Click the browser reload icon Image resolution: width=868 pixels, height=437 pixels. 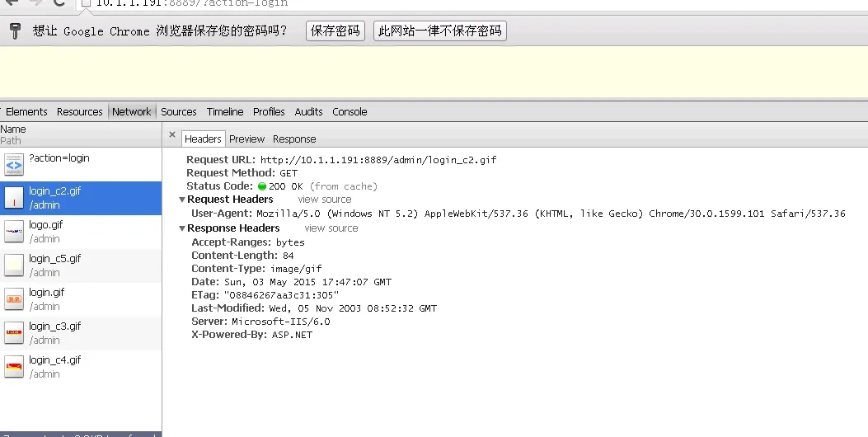pyautogui.click(x=59, y=2)
